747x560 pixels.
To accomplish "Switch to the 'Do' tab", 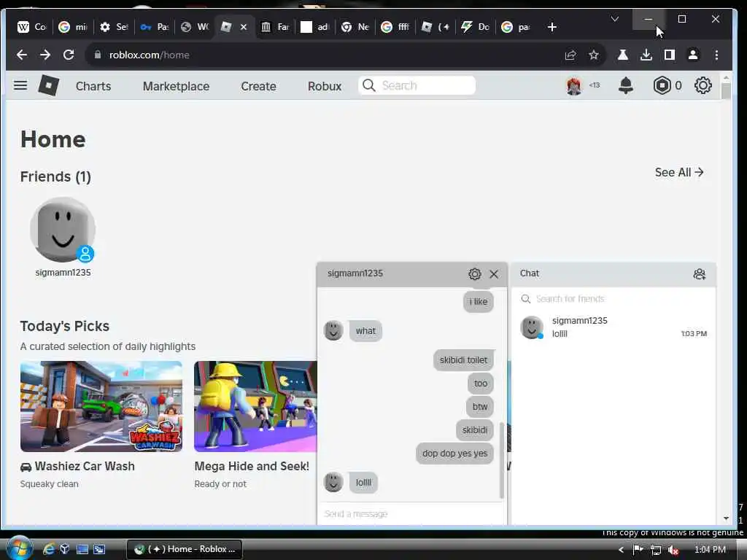I will tap(476, 27).
